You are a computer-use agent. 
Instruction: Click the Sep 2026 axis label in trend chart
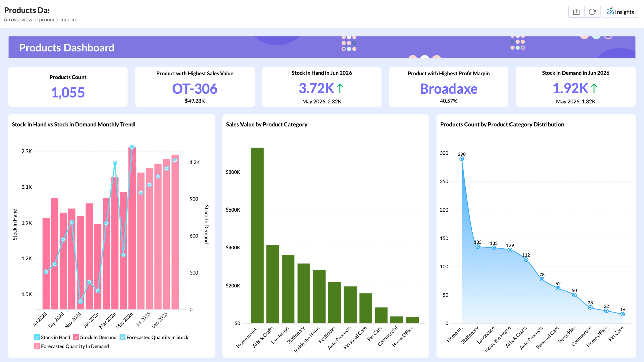click(x=159, y=320)
